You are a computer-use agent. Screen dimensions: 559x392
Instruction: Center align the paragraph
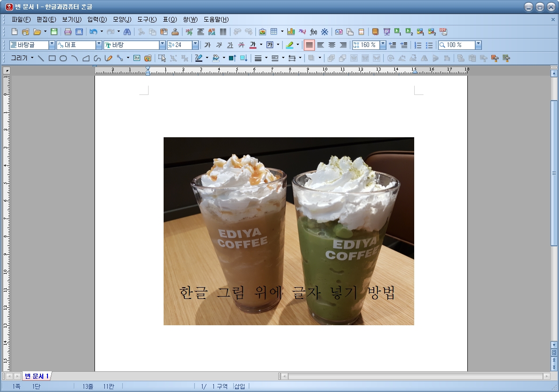(332, 45)
